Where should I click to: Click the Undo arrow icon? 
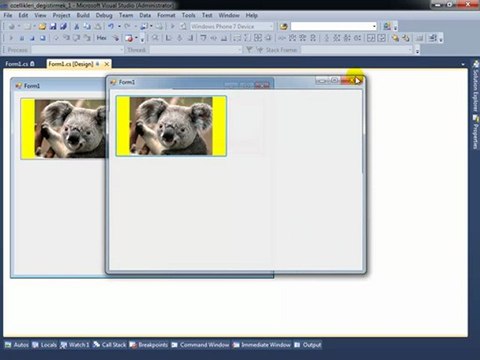click(111, 26)
